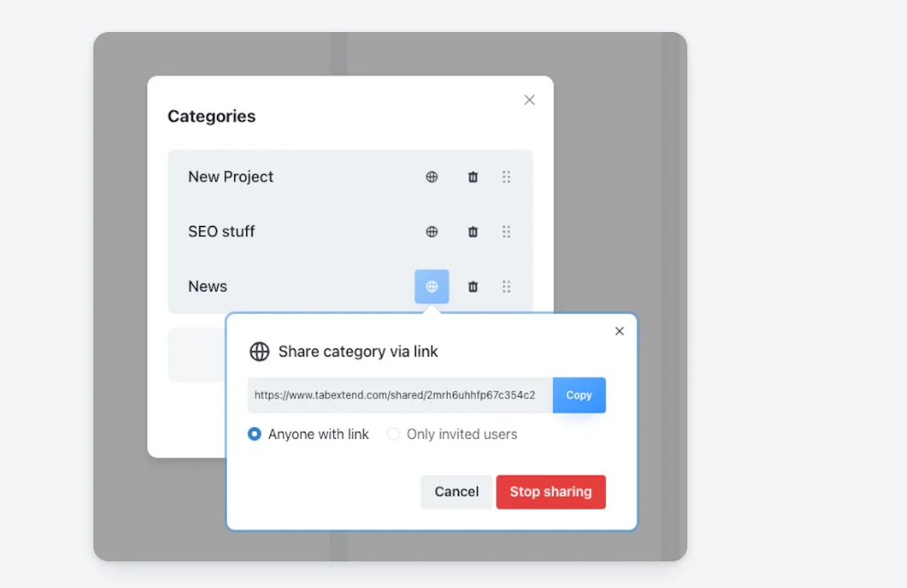
Task: Delete the New Project category
Action: tap(473, 177)
